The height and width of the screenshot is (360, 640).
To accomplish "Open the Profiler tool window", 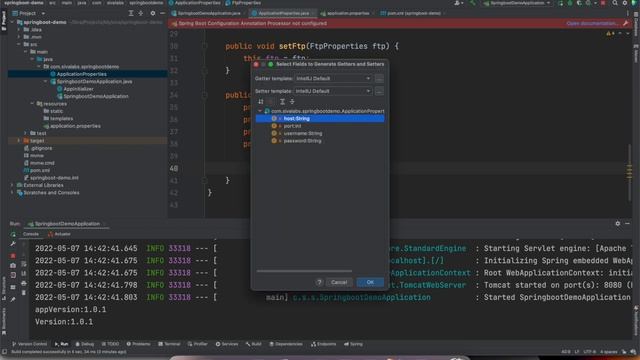I will pyautogui.click(x=198, y=344).
